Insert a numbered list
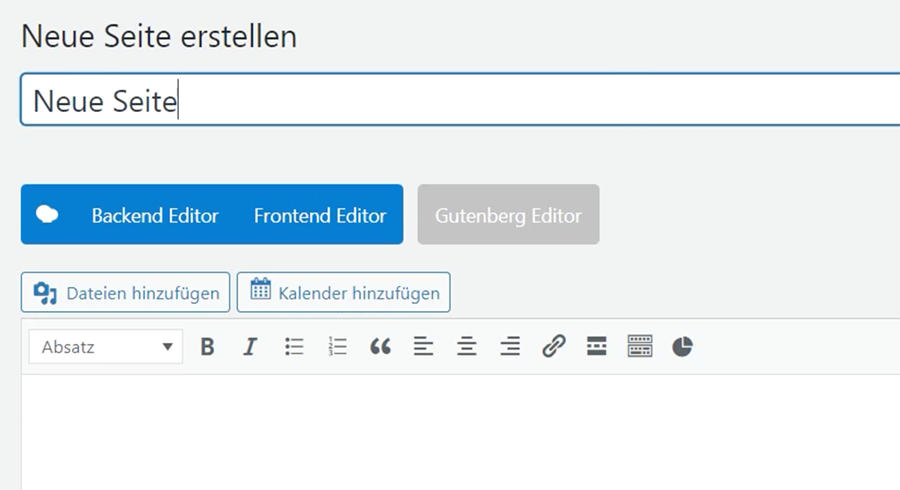Screen dimensions: 900x490 click(x=337, y=347)
